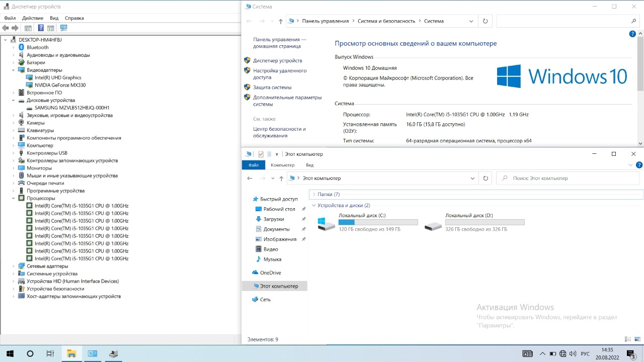
Task: Click the Контроллеры USB category icon
Action: 22,153
